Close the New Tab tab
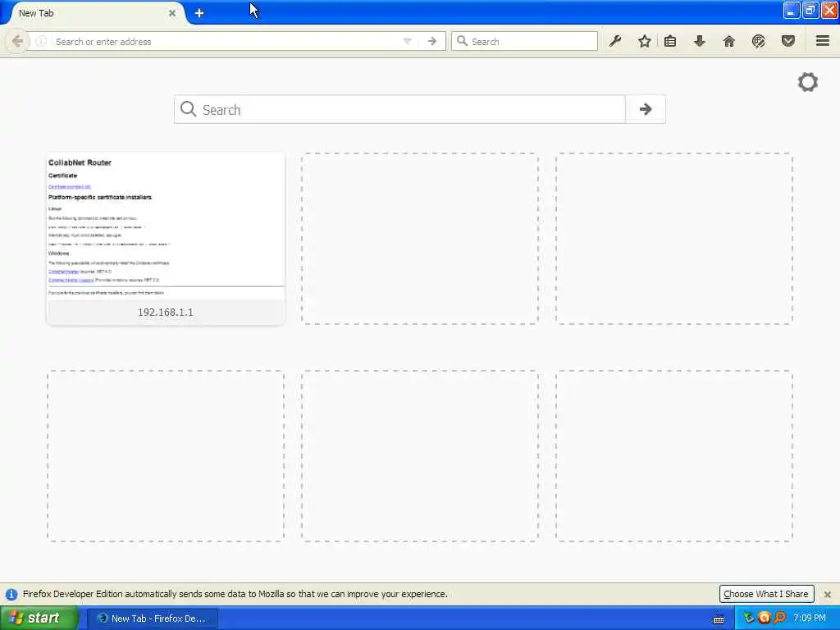 [x=172, y=13]
